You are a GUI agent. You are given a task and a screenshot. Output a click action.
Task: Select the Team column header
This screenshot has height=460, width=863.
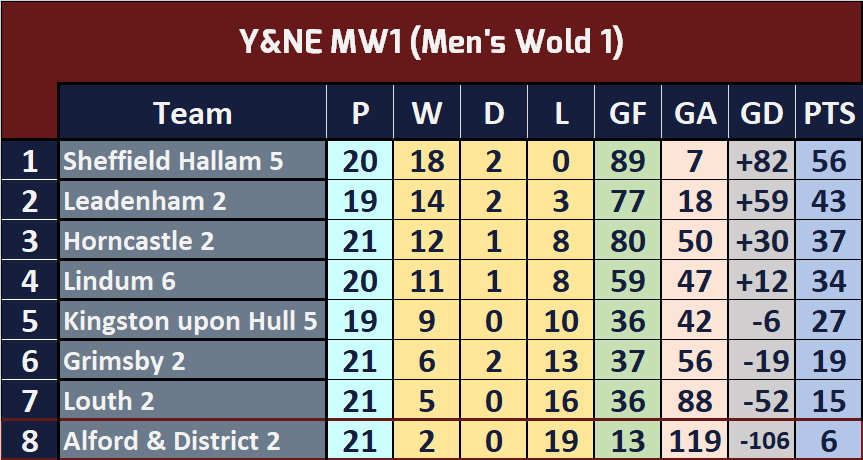point(192,112)
